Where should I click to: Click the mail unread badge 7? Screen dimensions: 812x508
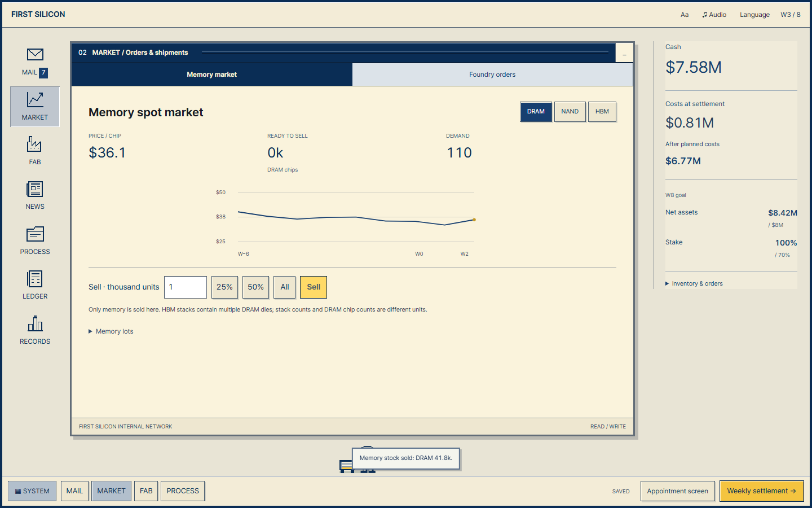pyautogui.click(x=43, y=72)
